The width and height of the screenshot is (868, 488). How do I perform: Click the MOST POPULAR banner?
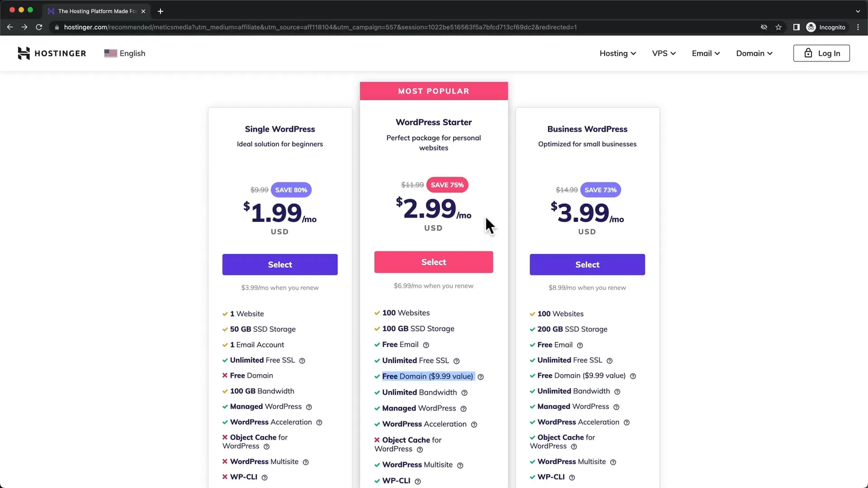tap(434, 91)
